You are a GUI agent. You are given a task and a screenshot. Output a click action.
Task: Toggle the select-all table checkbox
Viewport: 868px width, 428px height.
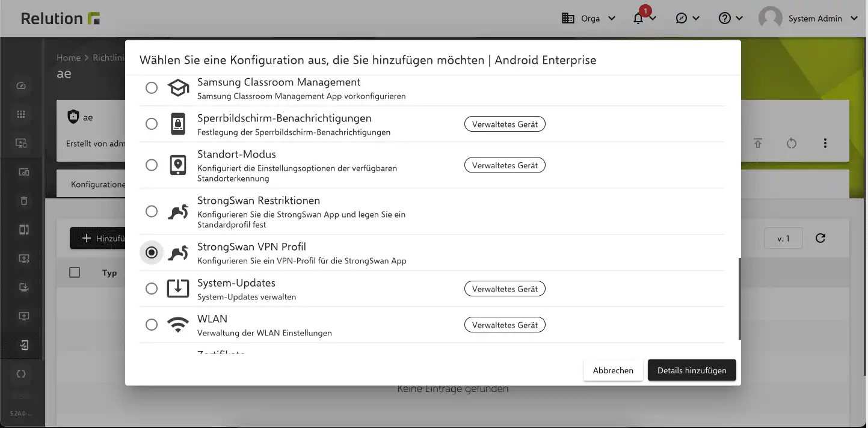(75, 272)
